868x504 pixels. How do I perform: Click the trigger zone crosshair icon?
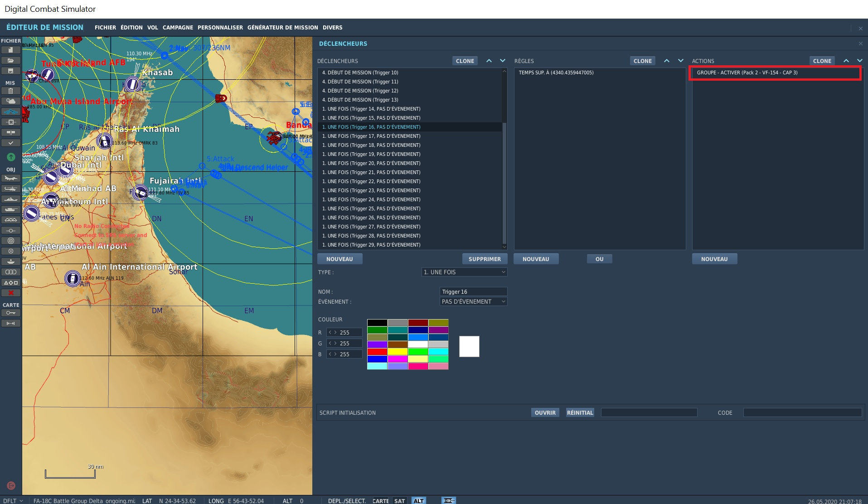tap(11, 122)
